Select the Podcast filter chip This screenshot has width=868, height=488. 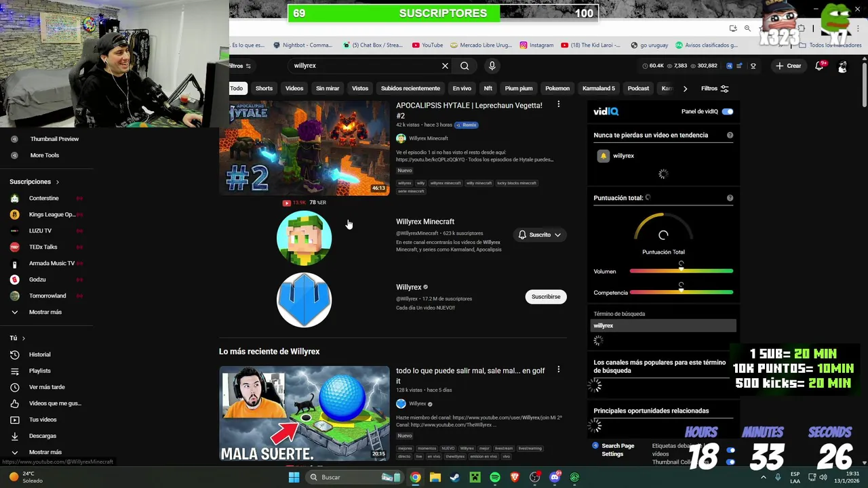638,88
